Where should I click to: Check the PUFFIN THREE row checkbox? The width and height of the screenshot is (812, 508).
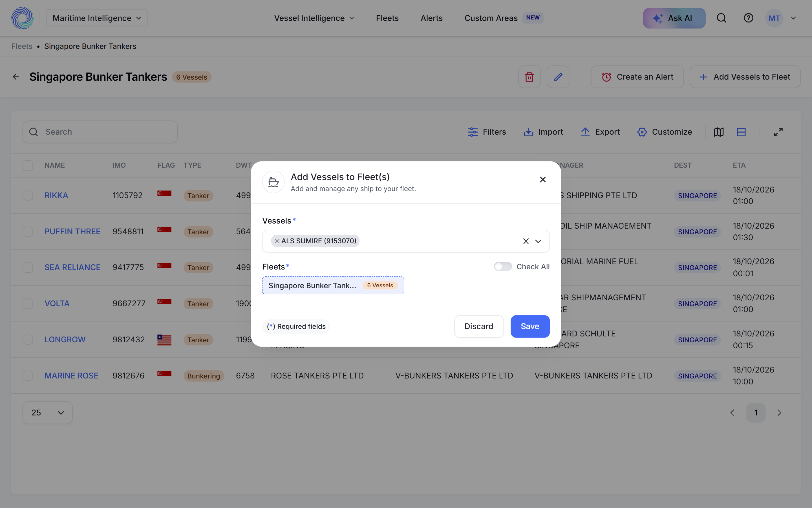[x=28, y=231]
